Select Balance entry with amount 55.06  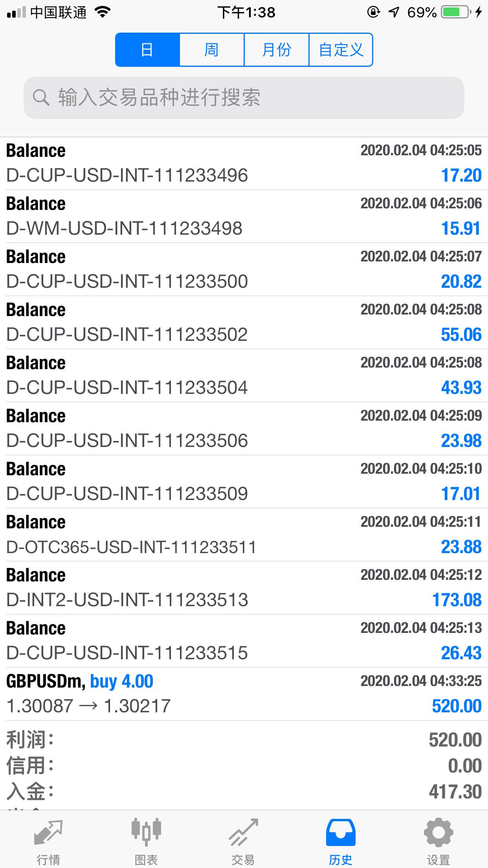(x=244, y=322)
